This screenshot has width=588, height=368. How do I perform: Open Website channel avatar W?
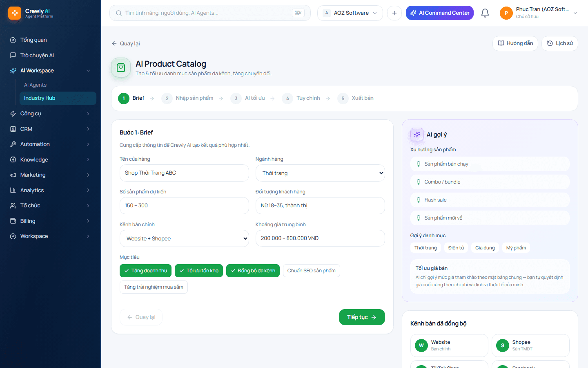click(x=421, y=346)
